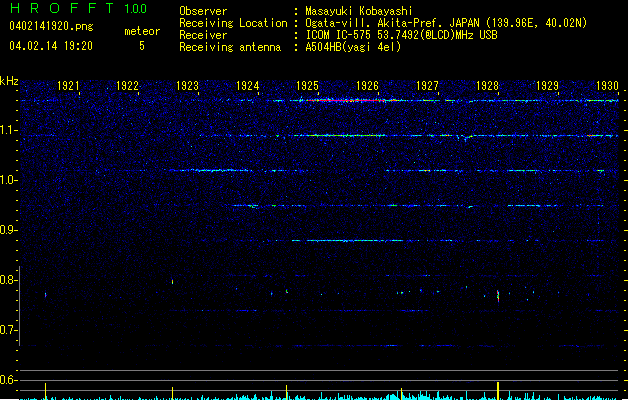Click the kHz axis unit label
Screen dimensions: 629x400
(x=9, y=81)
